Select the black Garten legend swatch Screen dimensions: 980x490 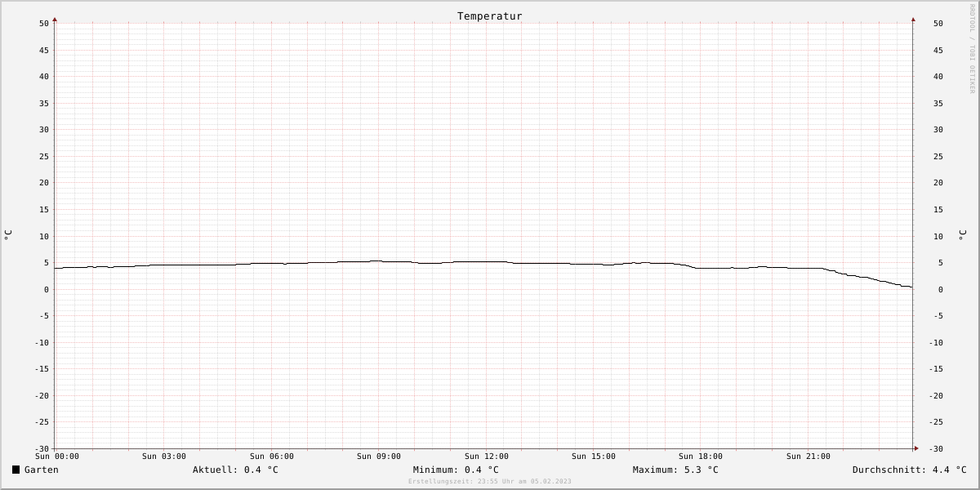click(x=16, y=470)
